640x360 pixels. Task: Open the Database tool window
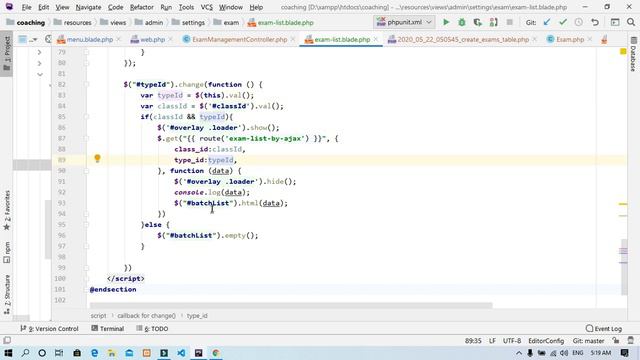point(633,54)
